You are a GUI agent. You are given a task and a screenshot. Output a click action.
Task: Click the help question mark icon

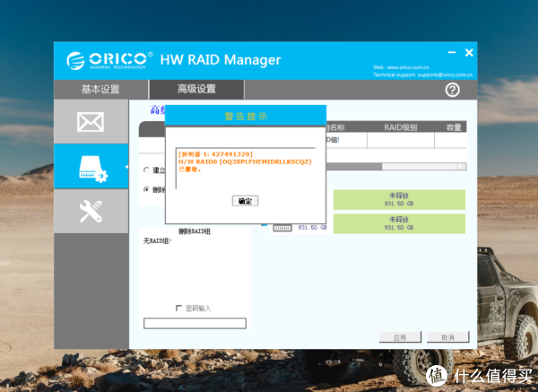tap(452, 90)
